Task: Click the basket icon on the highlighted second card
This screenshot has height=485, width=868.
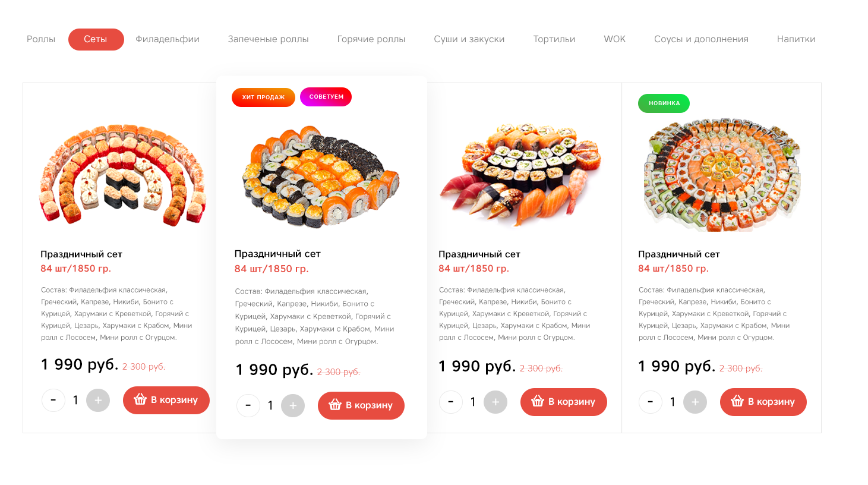Action: (x=335, y=405)
